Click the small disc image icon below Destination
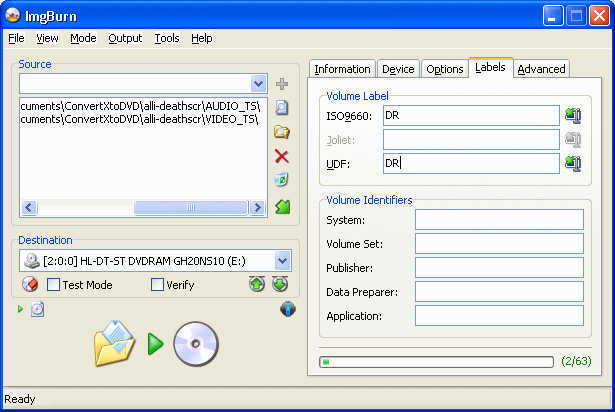Screen dimensions: 615x412 (x=38, y=309)
